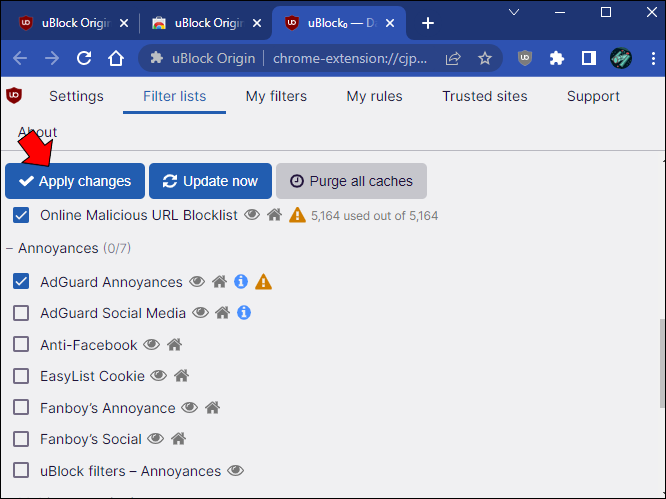
Task: Close the second uBlock Origin browser tab
Action: tap(257, 23)
